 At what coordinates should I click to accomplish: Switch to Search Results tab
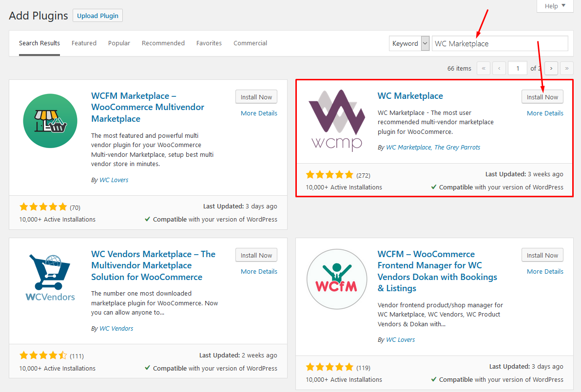click(x=39, y=43)
